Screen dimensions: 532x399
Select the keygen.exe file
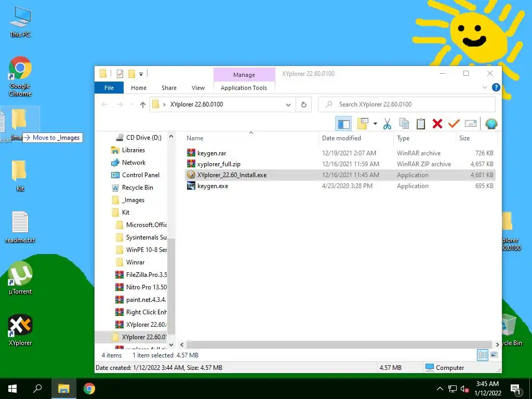[340, 186]
